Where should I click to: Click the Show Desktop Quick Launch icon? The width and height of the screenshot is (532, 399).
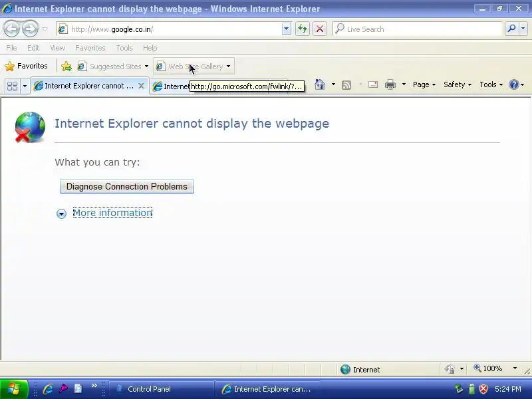pyautogui.click(x=78, y=388)
